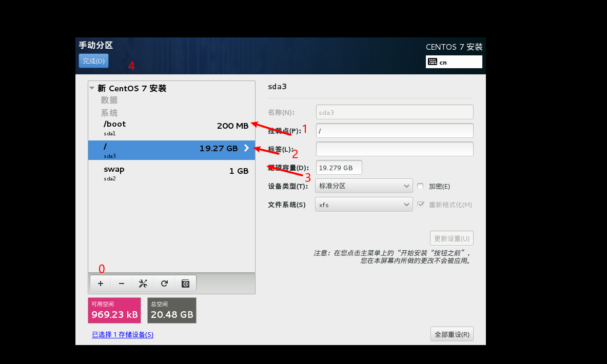Click the chevron on the 19.27 GB row
This screenshot has height=364, width=607.
[x=247, y=148]
